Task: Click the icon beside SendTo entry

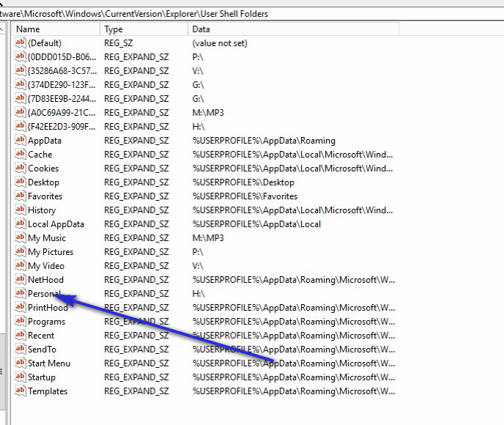Action: coord(21,349)
